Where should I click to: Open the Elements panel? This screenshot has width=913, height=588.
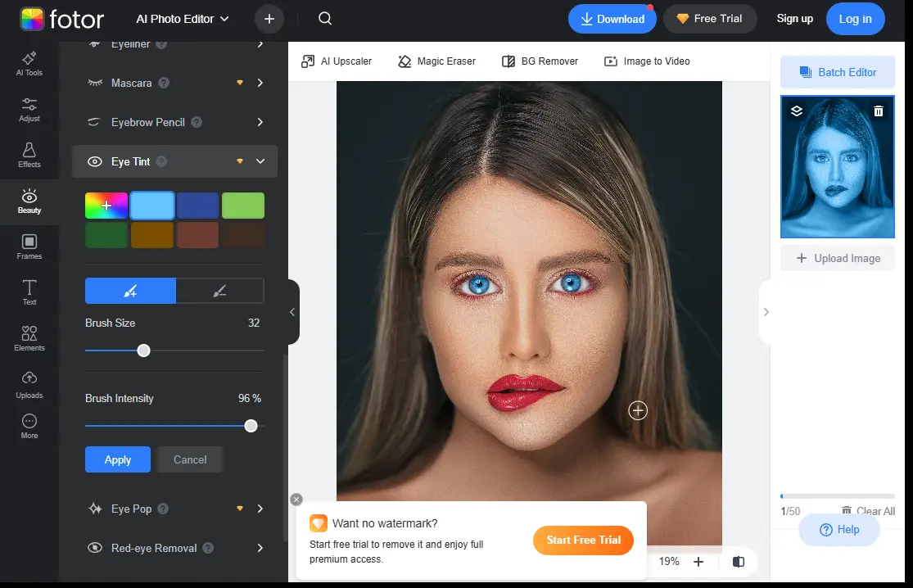(29, 339)
